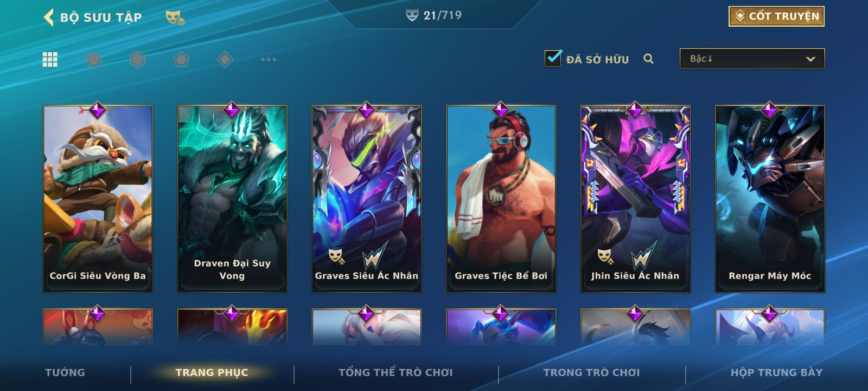Open the Draven Đại Suy Vong skin card

(x=232, y=199)
